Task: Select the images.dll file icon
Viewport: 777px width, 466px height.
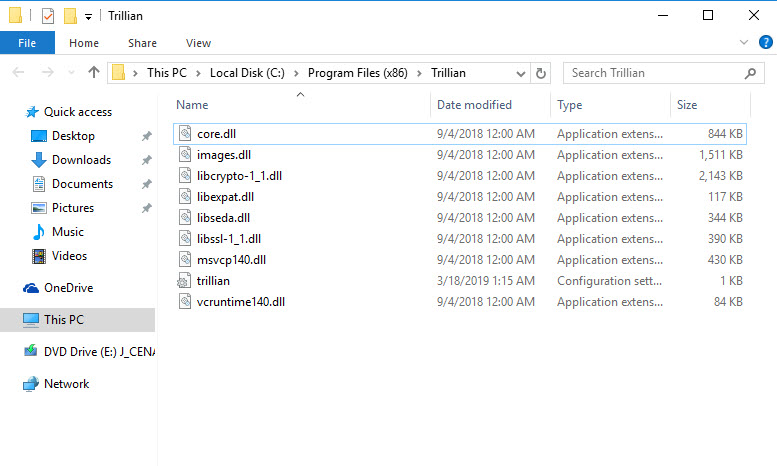Action: tap(185, 155)
